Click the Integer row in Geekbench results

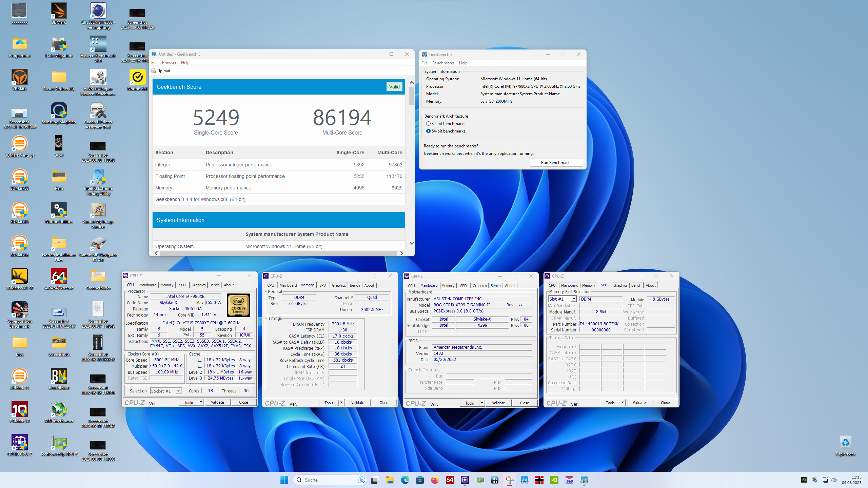pos(279,165)
